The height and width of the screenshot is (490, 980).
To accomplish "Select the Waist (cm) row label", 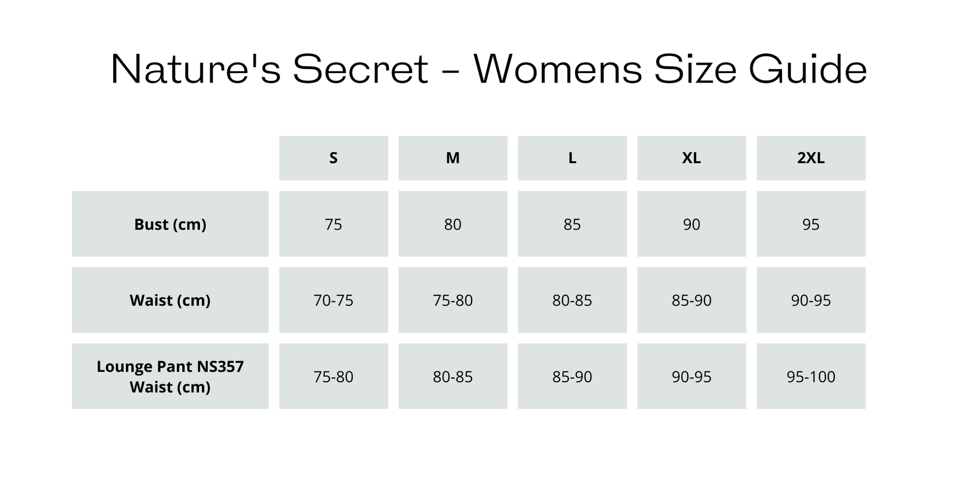I will (x=170, y=300).
